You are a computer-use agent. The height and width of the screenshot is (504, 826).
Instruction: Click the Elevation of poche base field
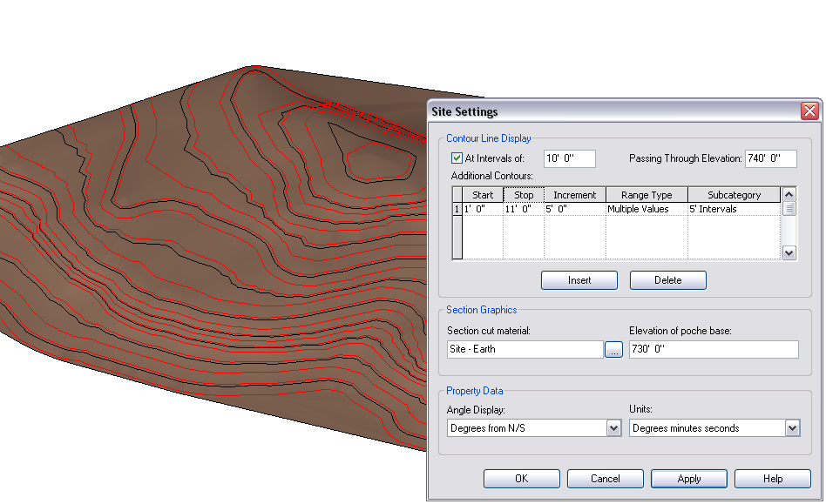pyautogui.click(x=713, y=350)
